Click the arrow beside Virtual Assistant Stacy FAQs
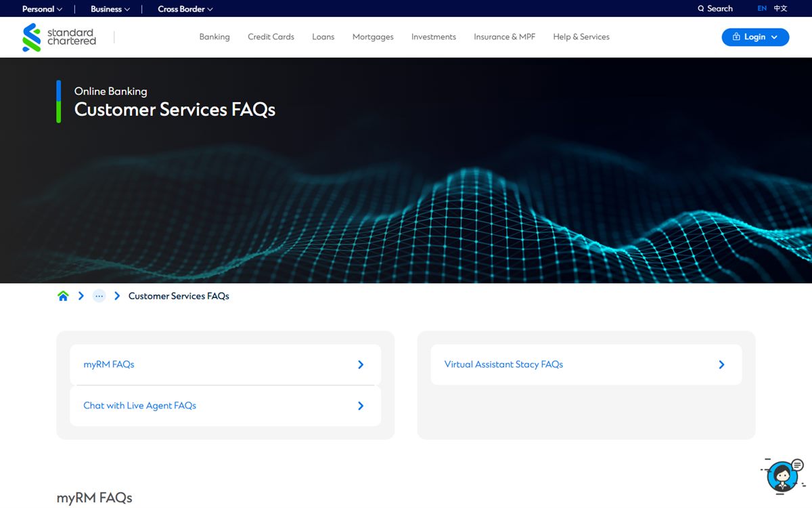Screen dimensions: 812x508 click(x=721, y=364)
